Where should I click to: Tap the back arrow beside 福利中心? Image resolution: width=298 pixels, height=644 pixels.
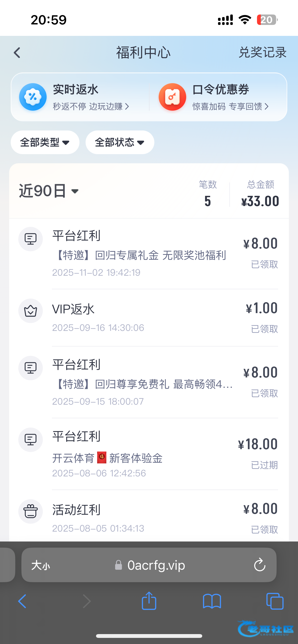(17, 53)
